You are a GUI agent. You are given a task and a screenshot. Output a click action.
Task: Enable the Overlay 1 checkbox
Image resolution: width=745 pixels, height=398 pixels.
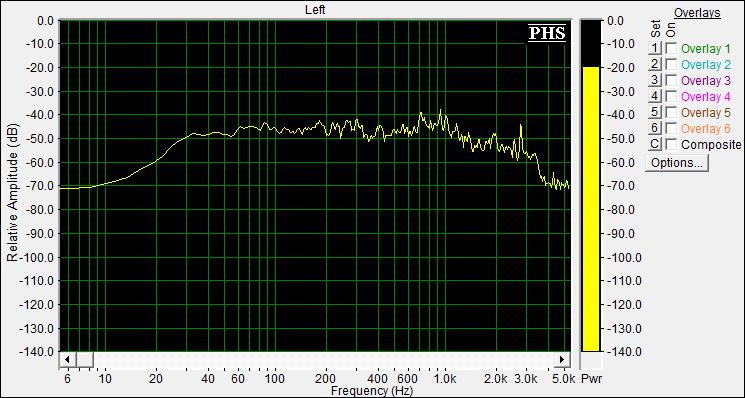point(671,48)
